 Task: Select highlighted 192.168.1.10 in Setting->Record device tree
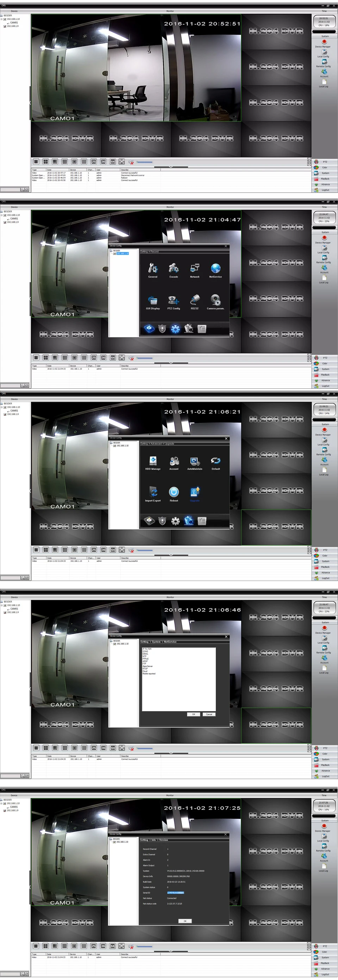tap(122, 253)
